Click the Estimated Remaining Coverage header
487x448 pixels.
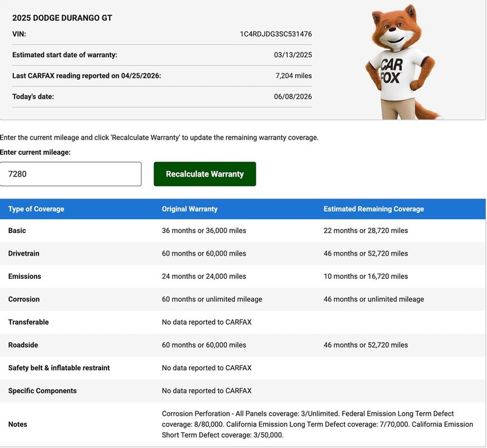tap(374, 209)
